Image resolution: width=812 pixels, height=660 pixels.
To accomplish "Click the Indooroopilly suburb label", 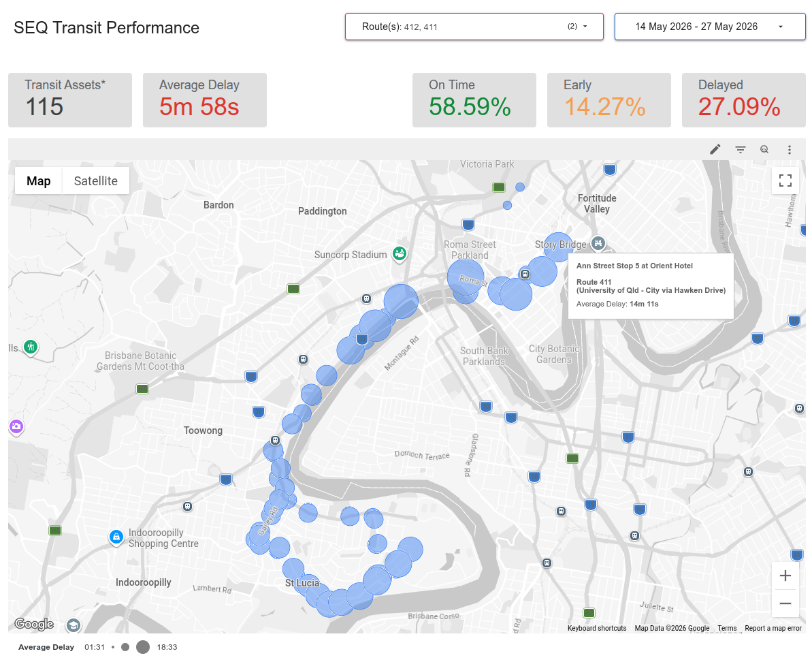I will pos(144,582).
